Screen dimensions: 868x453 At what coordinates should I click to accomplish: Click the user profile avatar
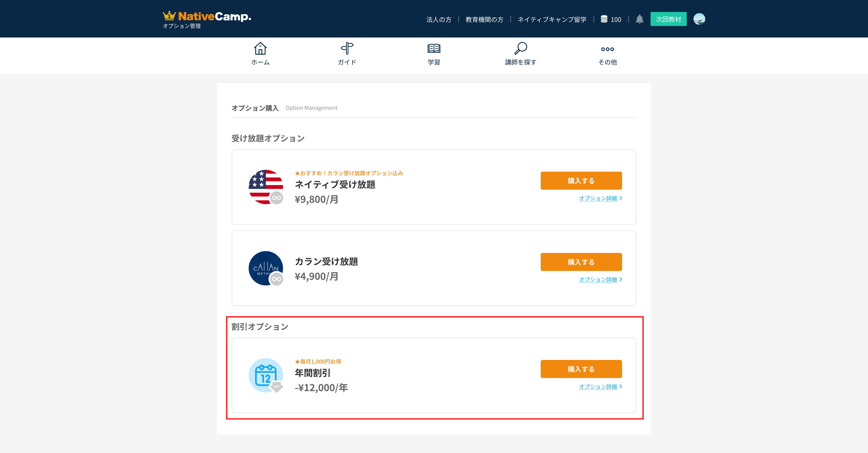pos(699,19)
